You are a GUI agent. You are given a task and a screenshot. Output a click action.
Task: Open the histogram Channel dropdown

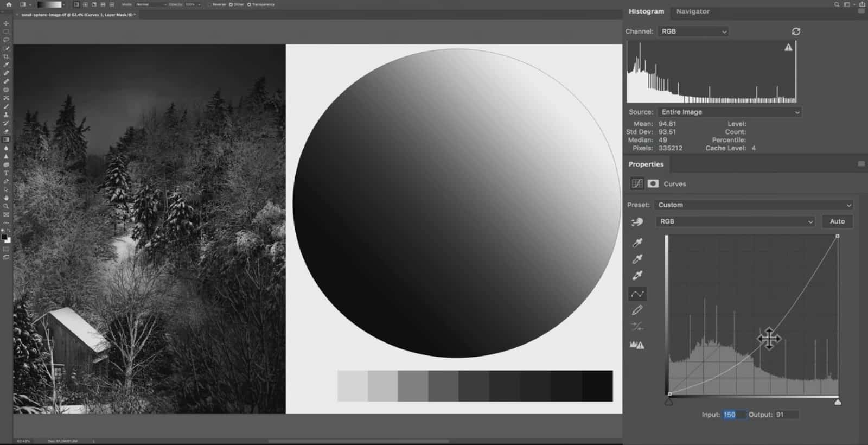click(x=693, y=31)
